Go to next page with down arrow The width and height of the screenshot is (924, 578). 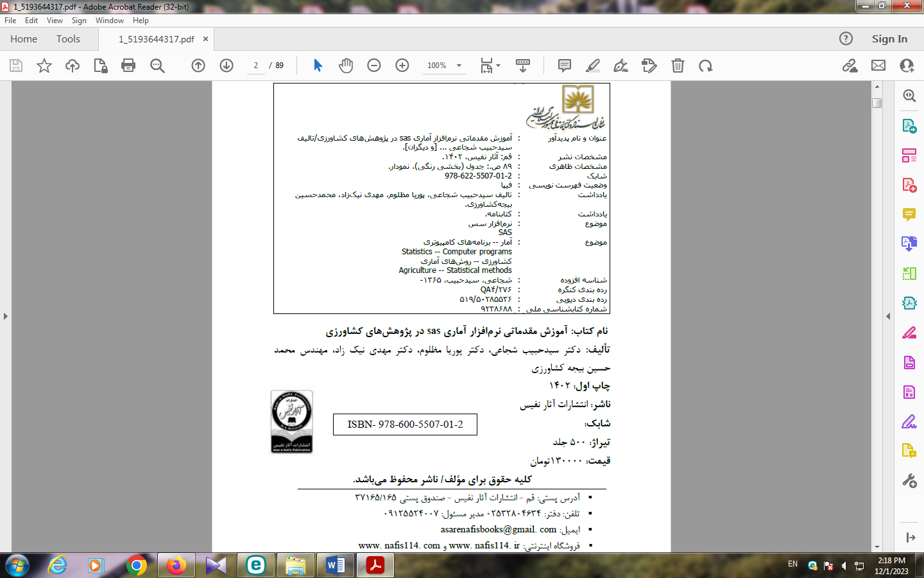(x=227, y=66)
